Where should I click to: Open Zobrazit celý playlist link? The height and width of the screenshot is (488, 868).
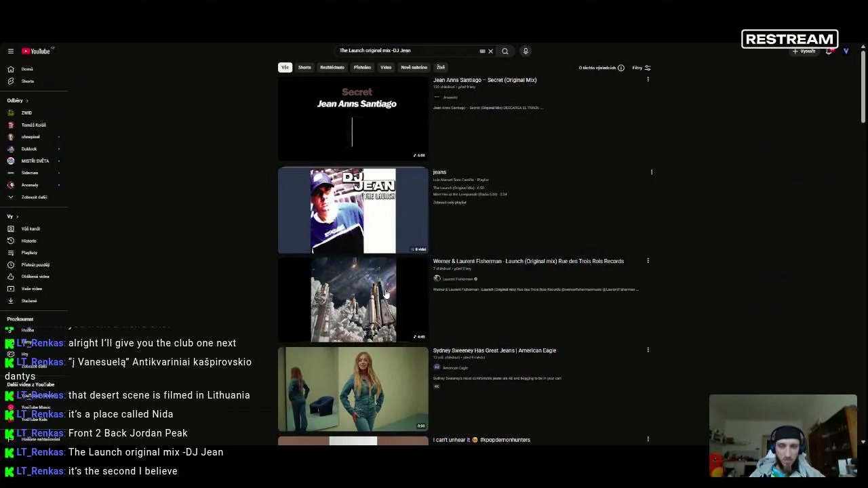[450, 203]
